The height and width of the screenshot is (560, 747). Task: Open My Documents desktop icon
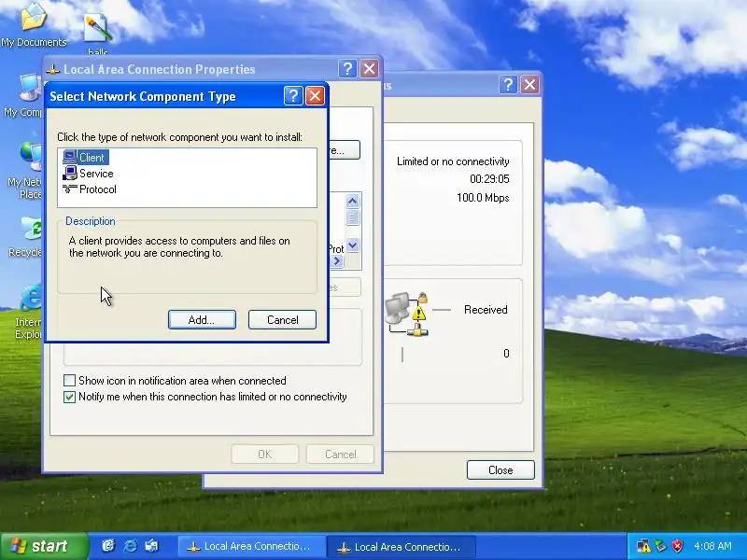pos(34,24)
